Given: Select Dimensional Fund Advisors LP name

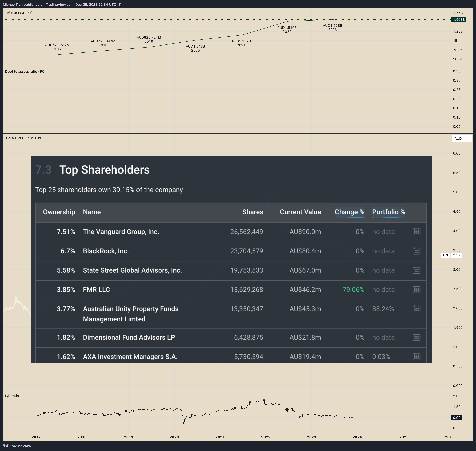Looking at the screenshot, I should (x=129, y=337).
